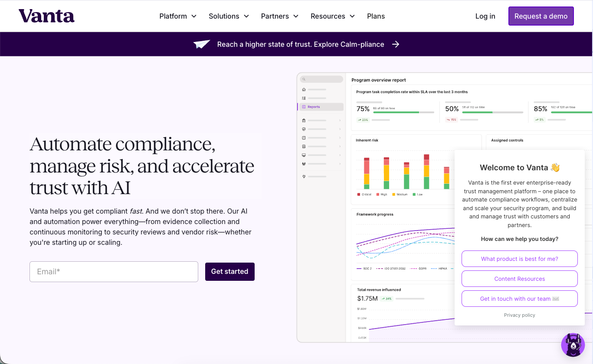Click the '60 of 80 on time' label

click(x=384, y=108)
